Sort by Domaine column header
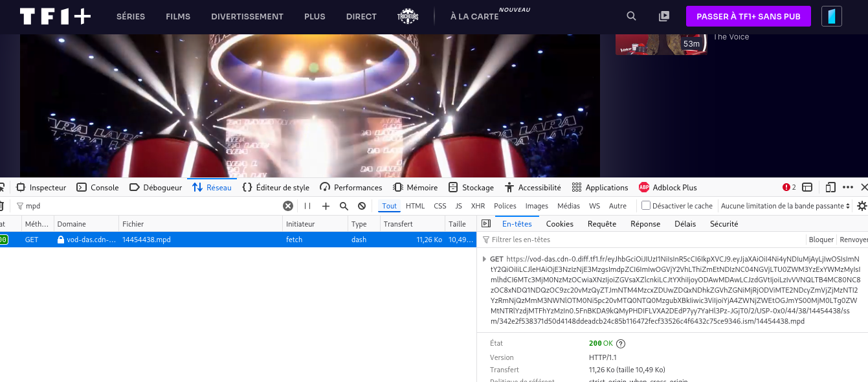Viewport: 868px width, 382px height. click(85, 224)
